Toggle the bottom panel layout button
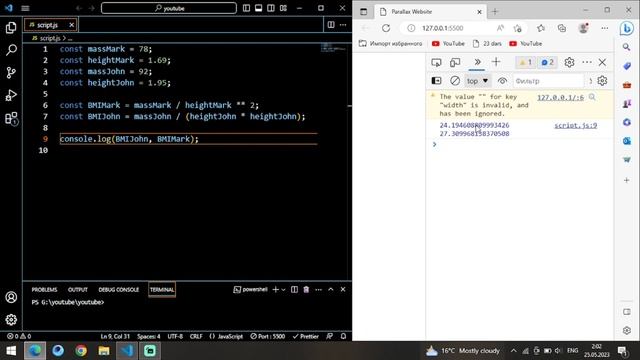This screenshot has height=360, width=640. coord(258,8)
